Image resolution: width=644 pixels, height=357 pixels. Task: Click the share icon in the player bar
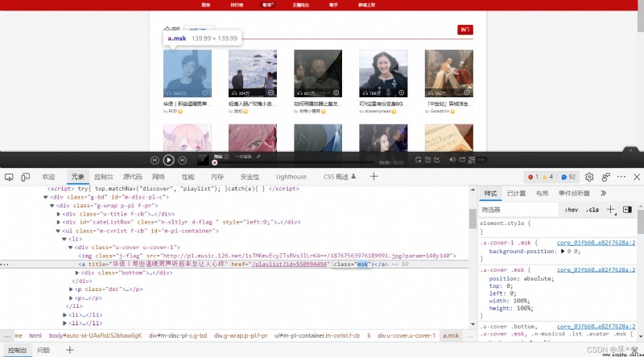point(436,160)
